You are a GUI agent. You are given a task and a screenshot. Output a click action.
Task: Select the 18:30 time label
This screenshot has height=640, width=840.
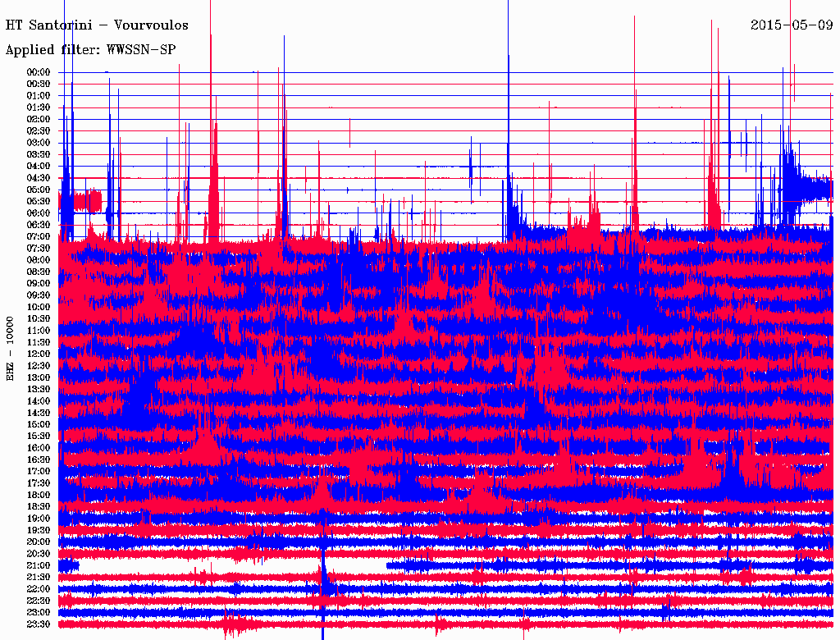pos(39,507)
